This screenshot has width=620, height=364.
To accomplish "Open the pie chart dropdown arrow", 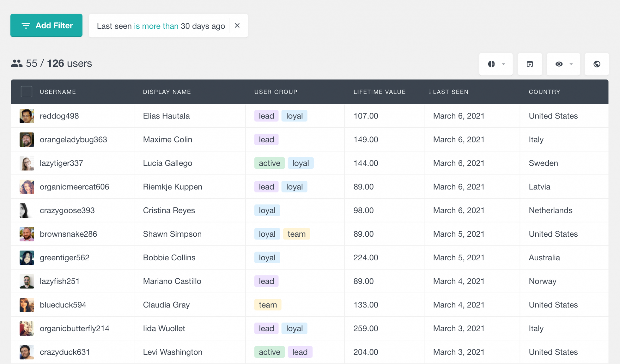I will (x=503, y=64).
